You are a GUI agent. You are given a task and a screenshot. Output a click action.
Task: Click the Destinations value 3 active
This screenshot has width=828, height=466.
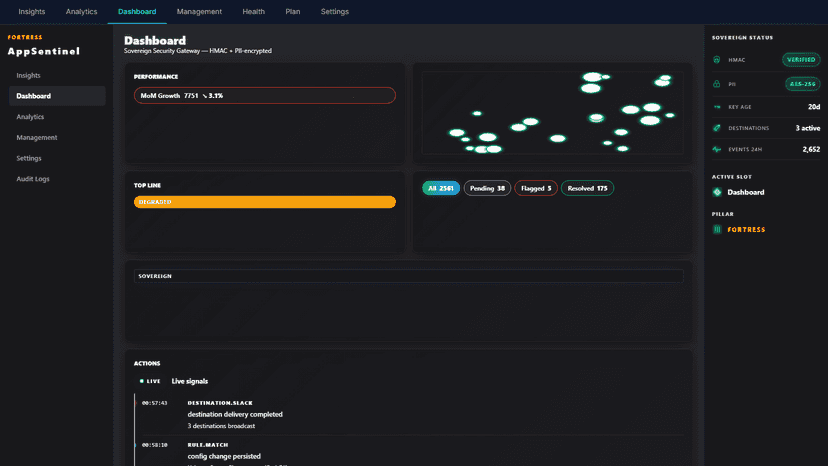click(808, 128)
